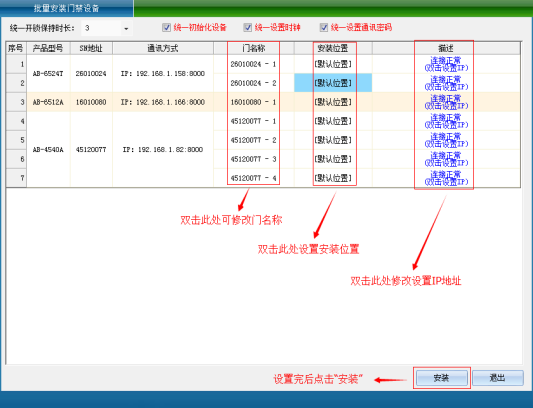Select door name 45120077 - 3
Viewport: 533px width, 408px height.
coord(254,159)
